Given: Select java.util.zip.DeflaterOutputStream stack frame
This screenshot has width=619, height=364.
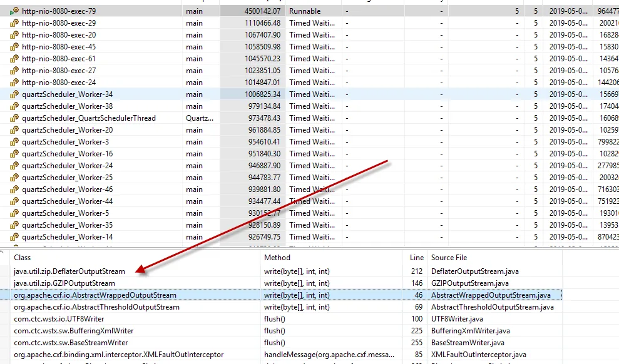Looking at the screenshot, I should 69,271.
